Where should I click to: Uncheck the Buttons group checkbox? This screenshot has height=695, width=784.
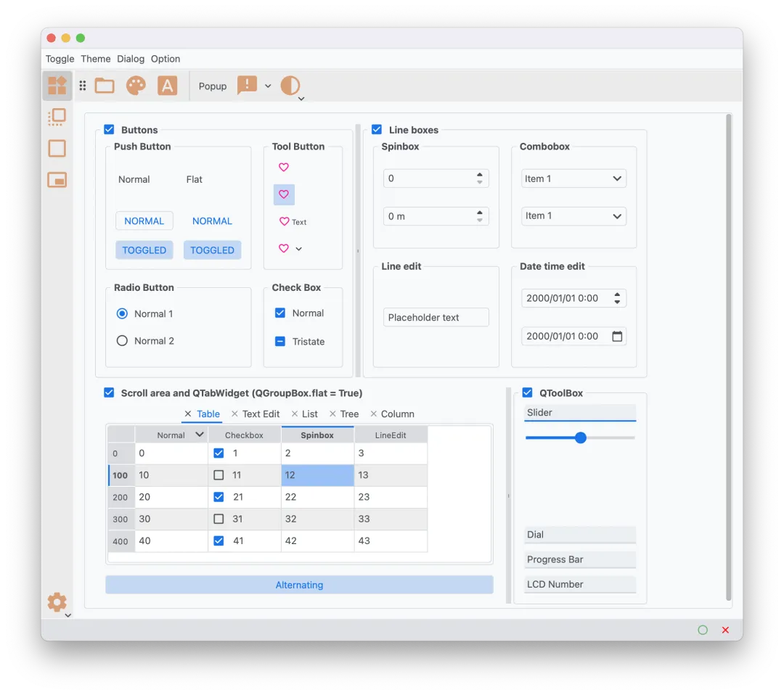click(x=109, y=130)
